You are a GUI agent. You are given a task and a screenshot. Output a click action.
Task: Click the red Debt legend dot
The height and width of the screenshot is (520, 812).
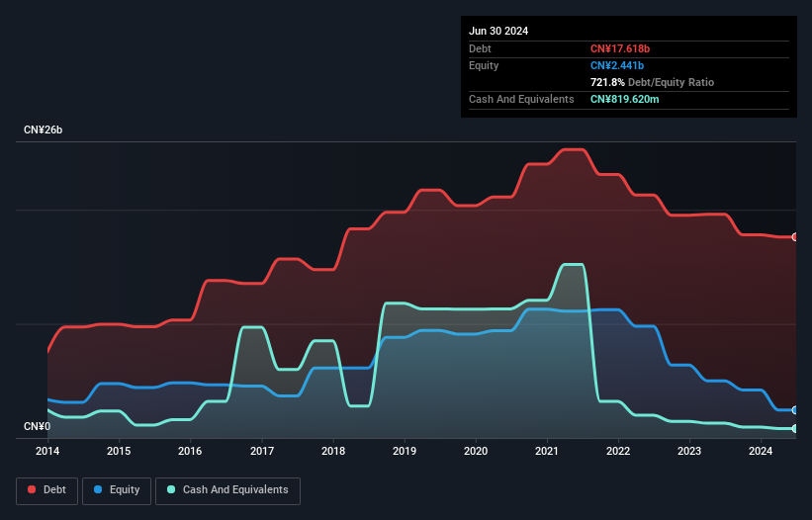coord(32,489)
